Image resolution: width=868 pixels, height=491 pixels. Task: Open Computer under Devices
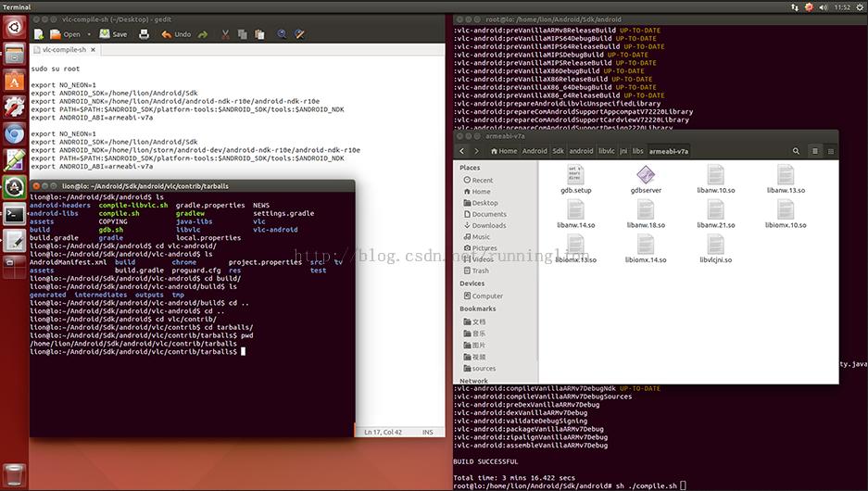484,296
